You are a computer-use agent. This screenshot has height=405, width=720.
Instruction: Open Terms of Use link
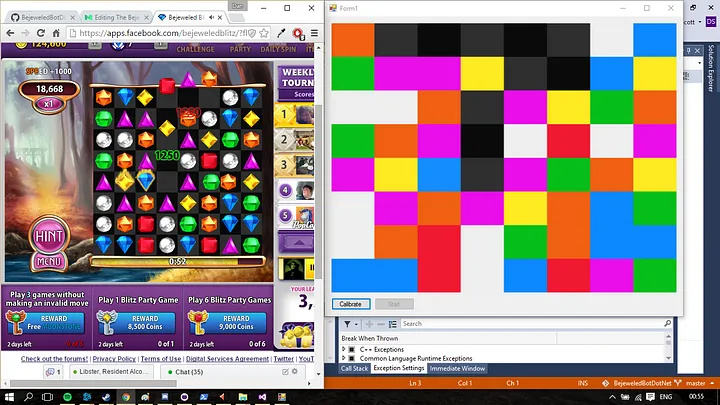161,359
